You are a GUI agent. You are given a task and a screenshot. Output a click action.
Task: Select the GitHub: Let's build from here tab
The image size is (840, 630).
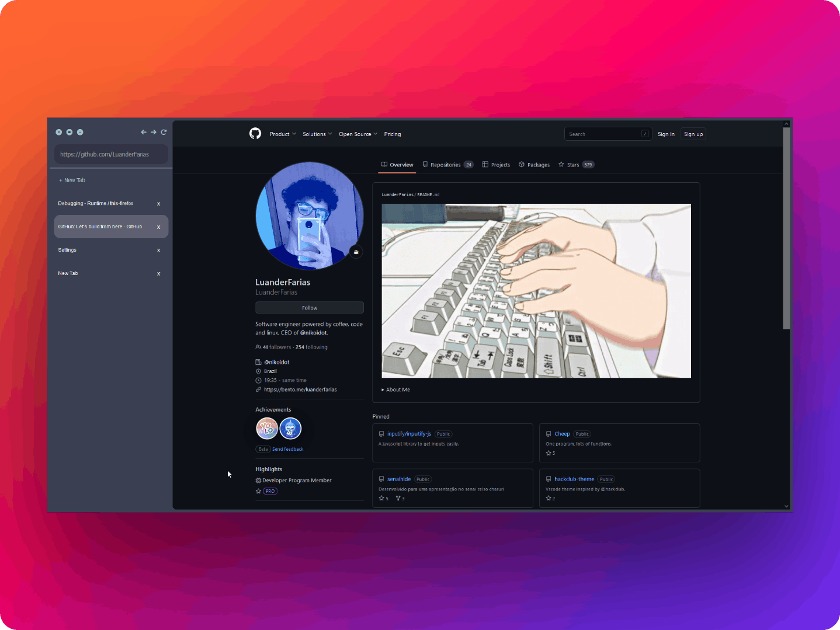(111, 227)
